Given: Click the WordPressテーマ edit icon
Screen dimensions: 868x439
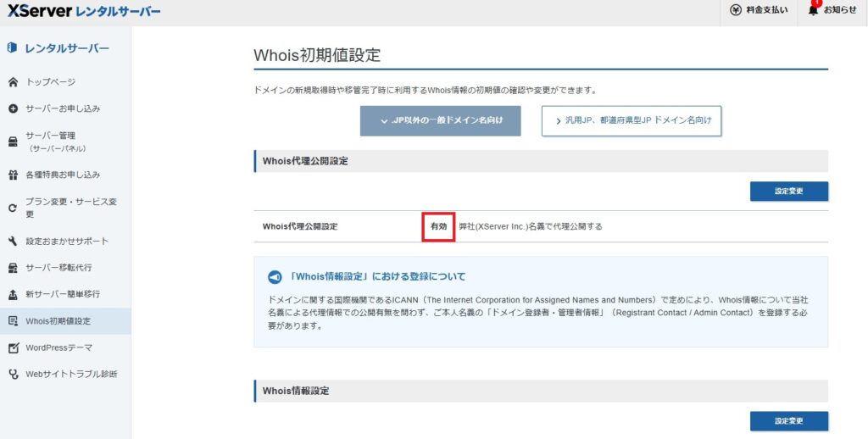Looking at the screenshot, I should click(x=13, y=347).
